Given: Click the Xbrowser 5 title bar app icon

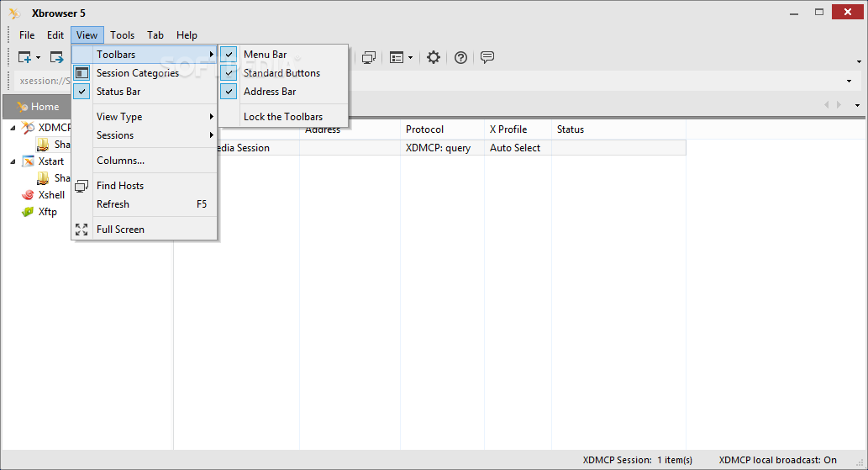Looking at the screenshot, I should click(x=15, y=13).
